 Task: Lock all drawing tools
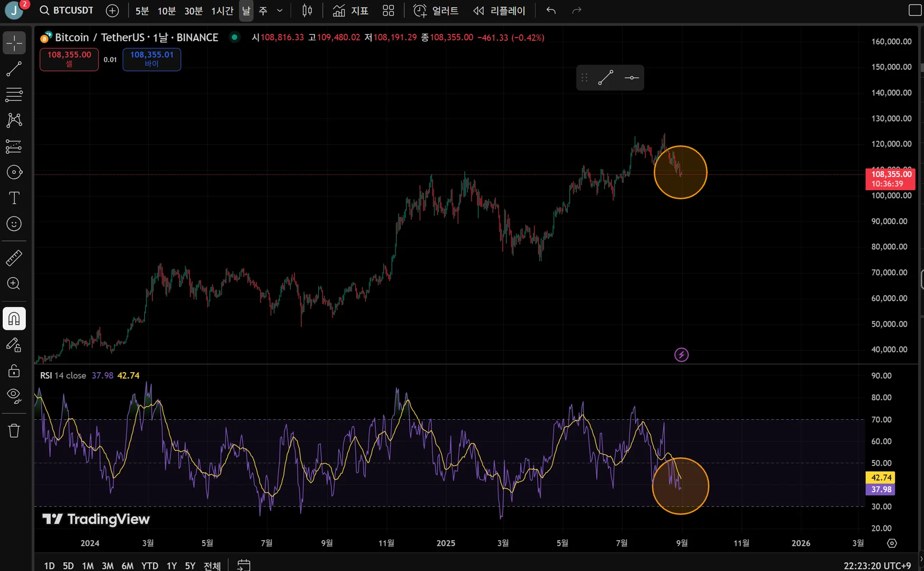14,371
